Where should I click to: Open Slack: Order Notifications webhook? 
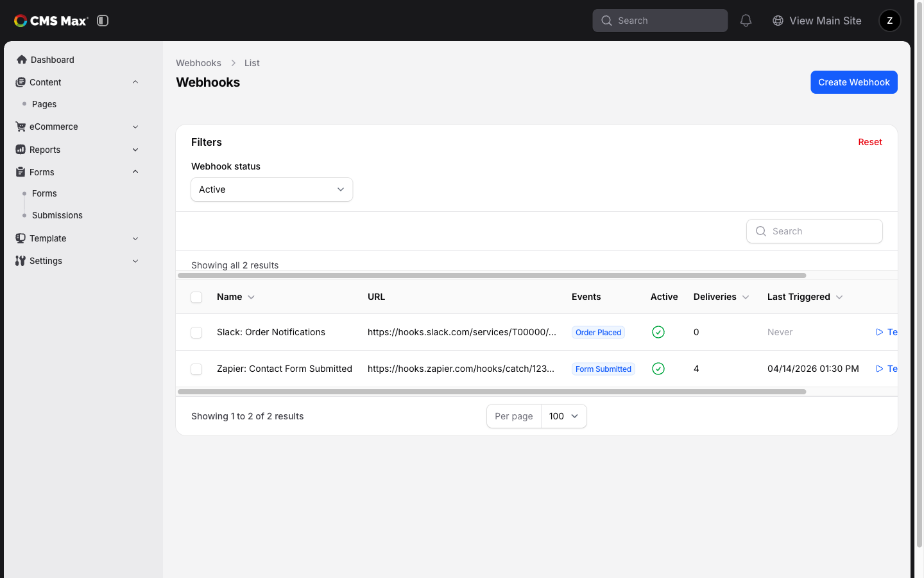[x=271, y=332]
